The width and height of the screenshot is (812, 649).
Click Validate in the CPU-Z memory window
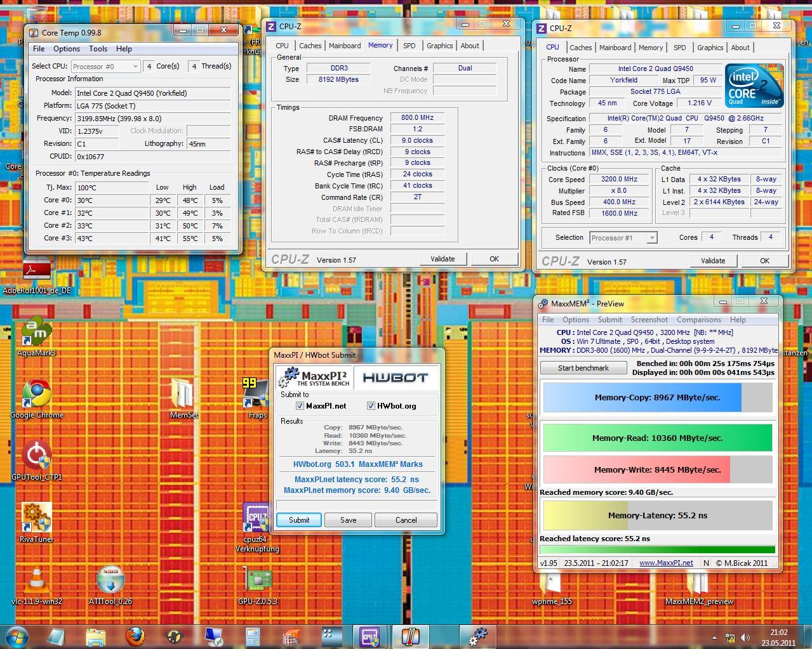pos(443,259)
